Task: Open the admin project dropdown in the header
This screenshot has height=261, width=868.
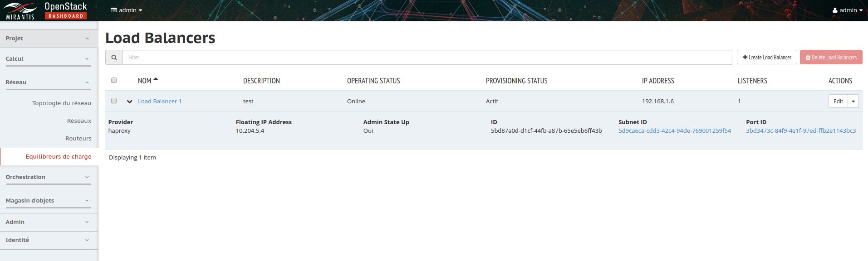Action: [x=127, y=10]
